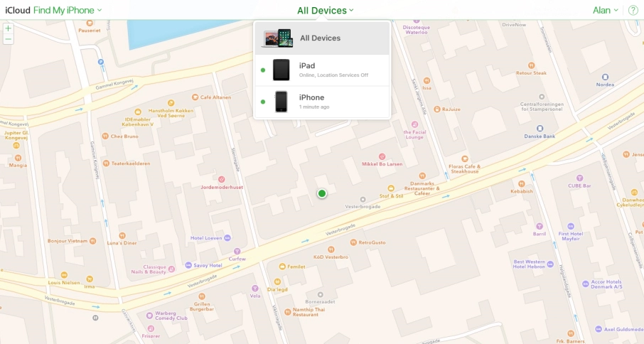Click the Classique Nails & Beauty marker

pos(171,269)
